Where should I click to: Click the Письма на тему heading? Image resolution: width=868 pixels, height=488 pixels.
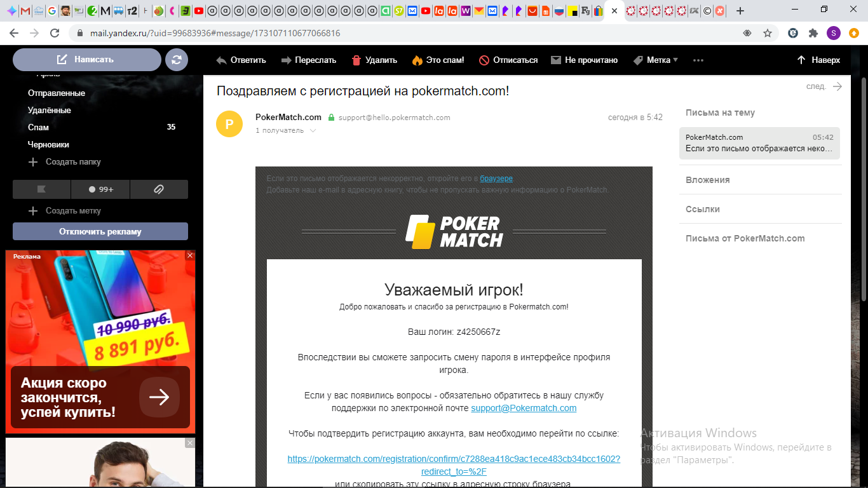(721, 112)
